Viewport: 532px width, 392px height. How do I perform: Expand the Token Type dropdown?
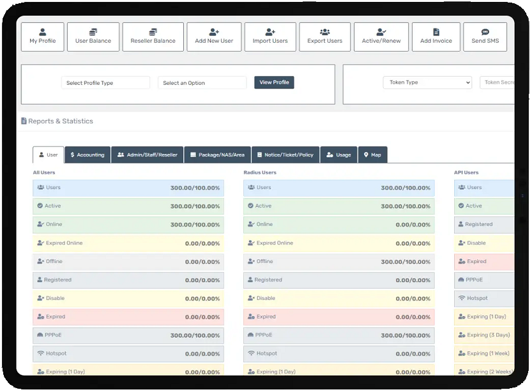coord(427,82)
